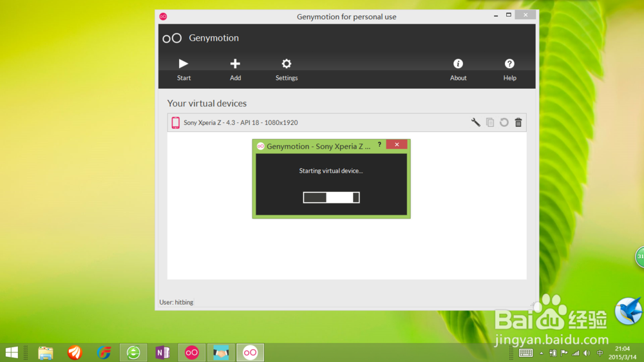Add a new virtual device
The image size is (644, 362).
tap(235, 70)
